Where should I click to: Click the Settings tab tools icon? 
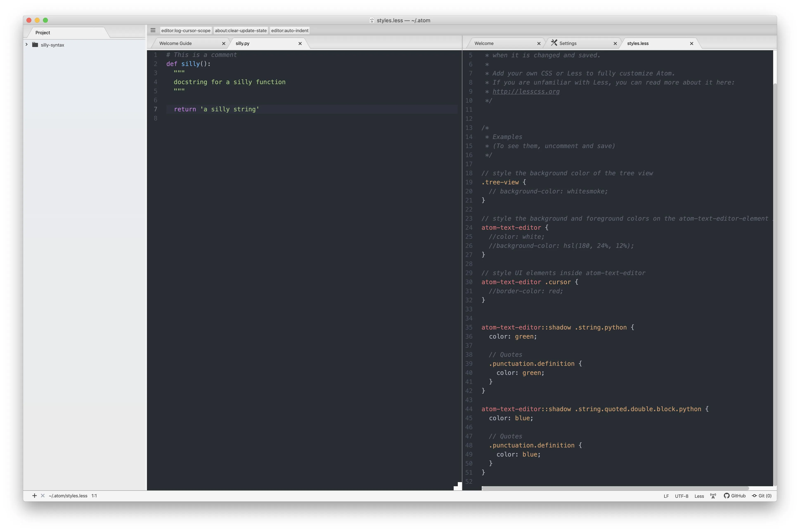[x=554, y=43]
